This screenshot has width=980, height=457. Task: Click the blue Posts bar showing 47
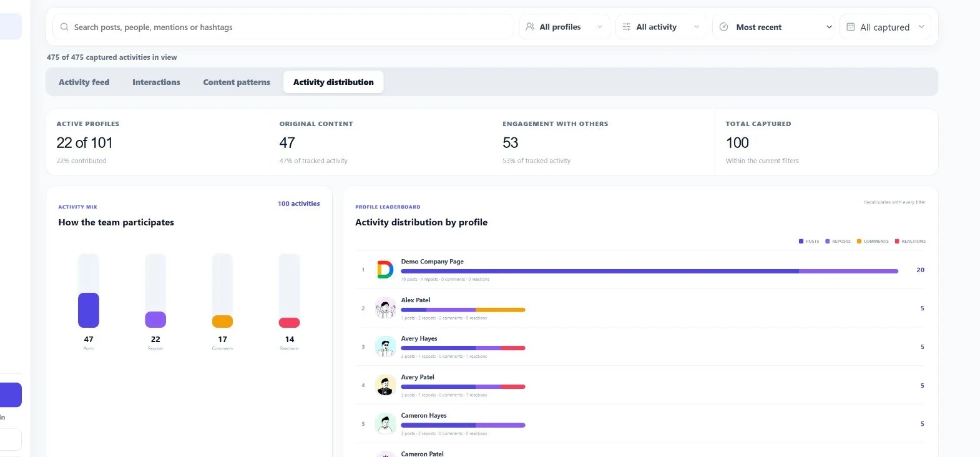tap(89, 310)
